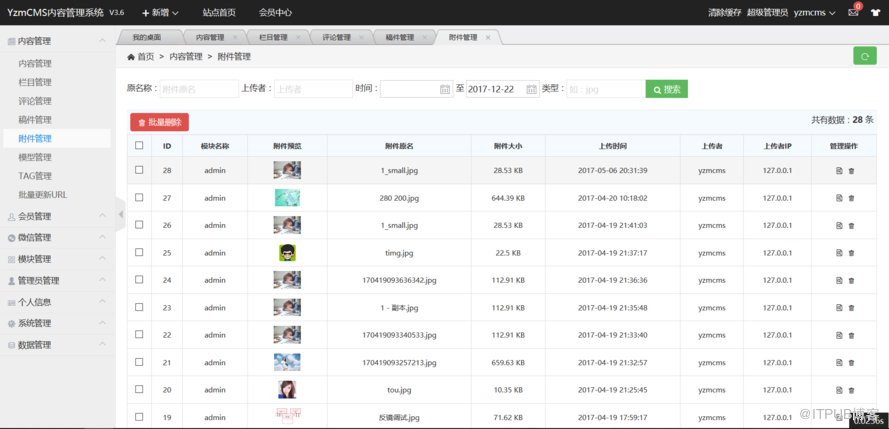Click the 类型 file extension input
Viewport: 889px width, 429px height.
606,89
